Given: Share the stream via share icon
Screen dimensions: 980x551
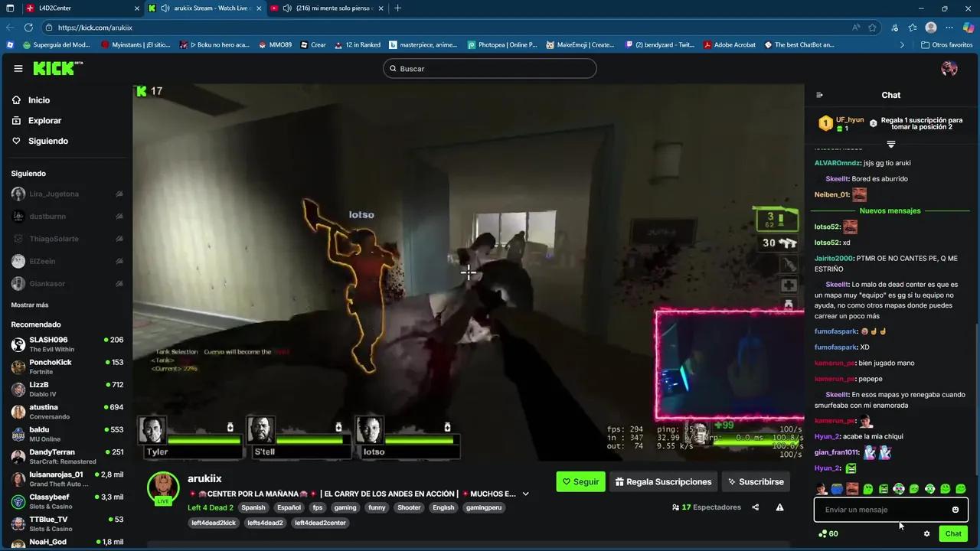Looking at the screenshot, I should pos(756,507).
